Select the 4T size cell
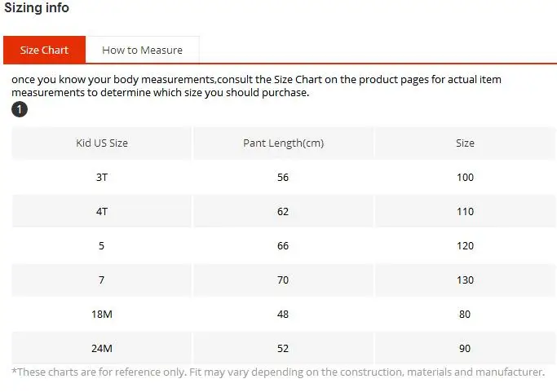Image resolution: width=557 pixels, height=392 pixels. tap(102, 211)
